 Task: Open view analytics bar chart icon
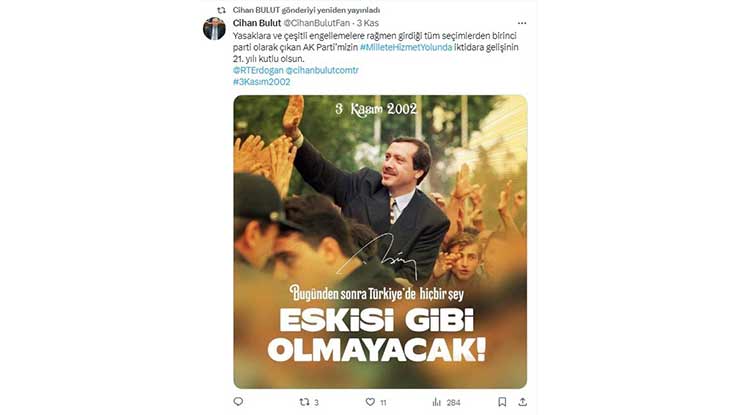tap(437, 402)
